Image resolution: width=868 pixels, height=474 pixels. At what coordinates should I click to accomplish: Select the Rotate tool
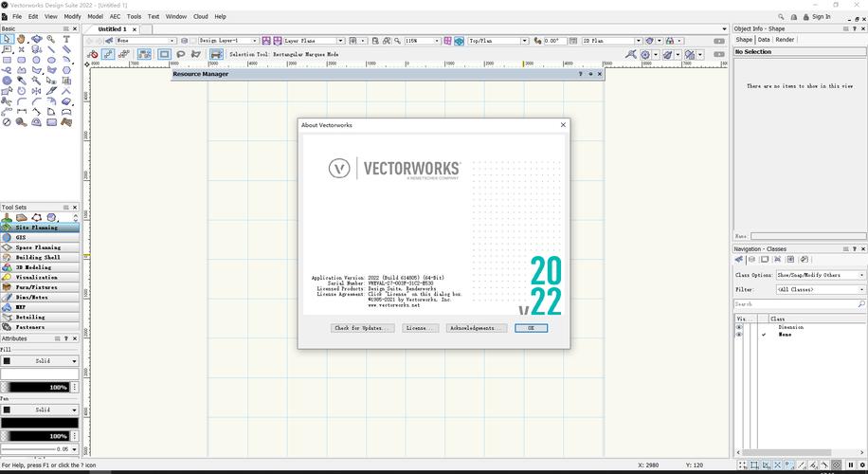point(21,91)
